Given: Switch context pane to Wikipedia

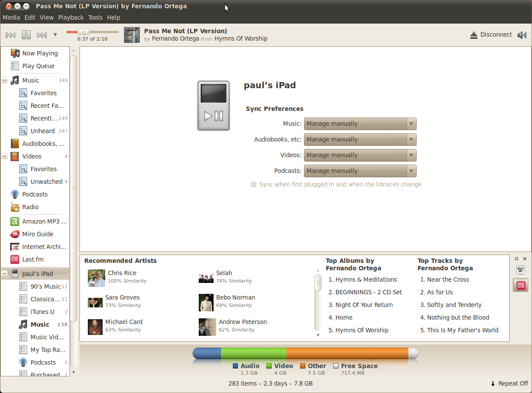Looking at the screenshot, I should (521, 270).
